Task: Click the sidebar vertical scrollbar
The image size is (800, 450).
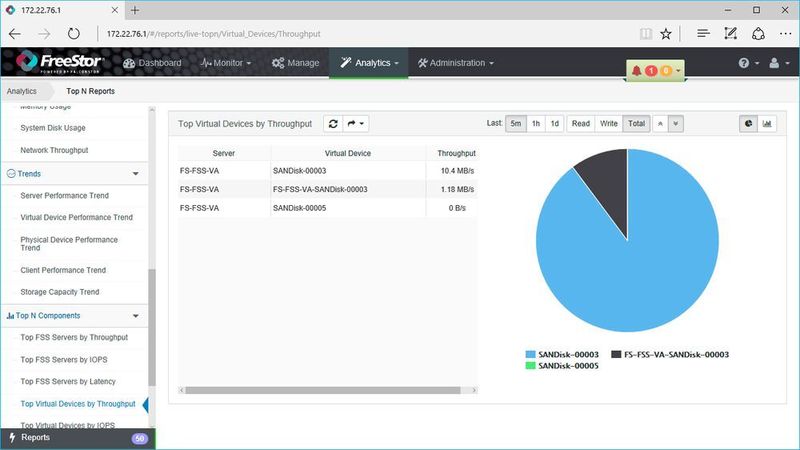Action: (152, 327)
